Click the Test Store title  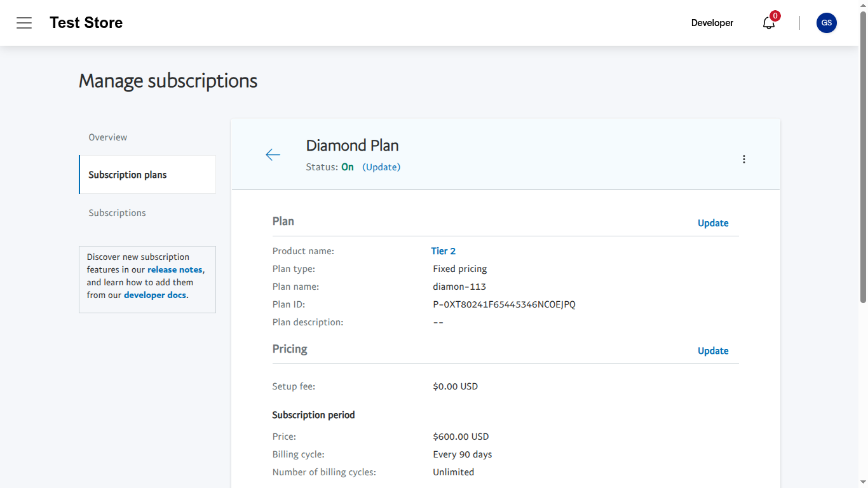coord(86,22)
